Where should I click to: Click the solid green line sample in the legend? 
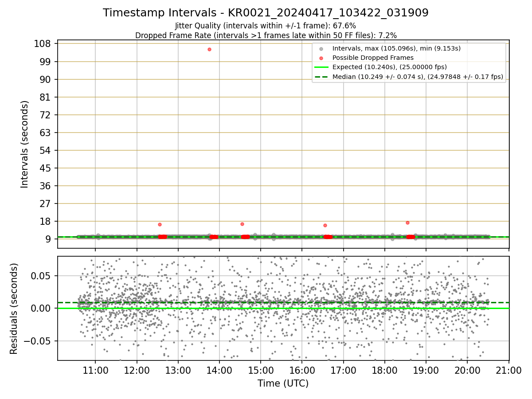(321, 67)
